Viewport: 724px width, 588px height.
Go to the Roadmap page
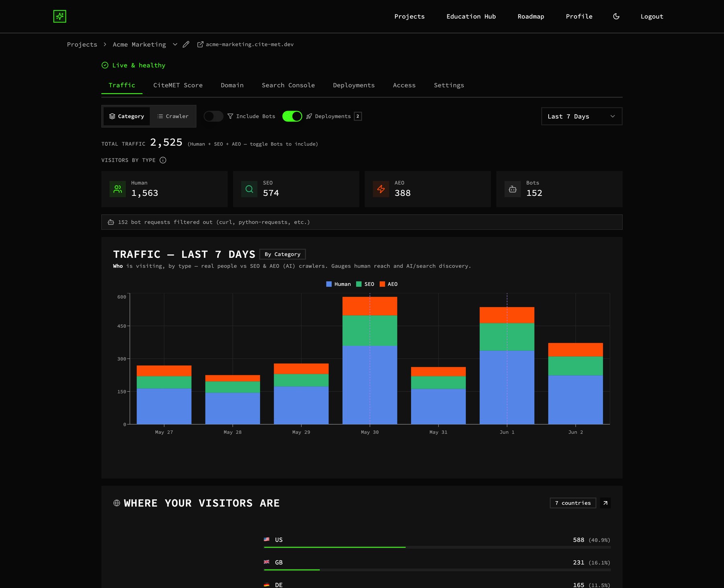pyautogui.click(x=531, y=16)
